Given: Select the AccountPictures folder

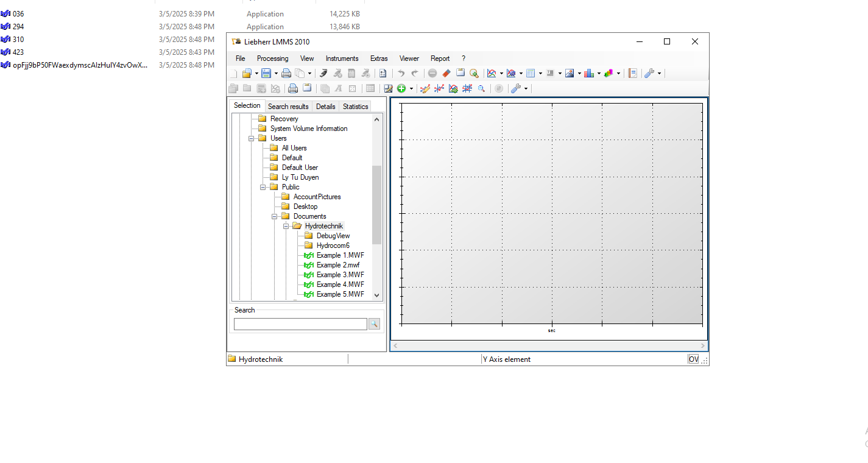Looking at the screenshot, I should coord(317,197).
